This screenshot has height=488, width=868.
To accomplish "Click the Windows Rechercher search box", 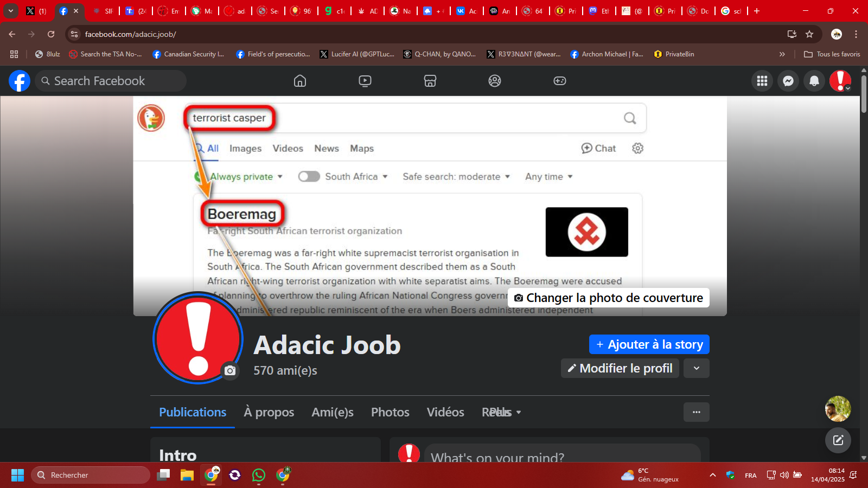I will pos(90,475).
